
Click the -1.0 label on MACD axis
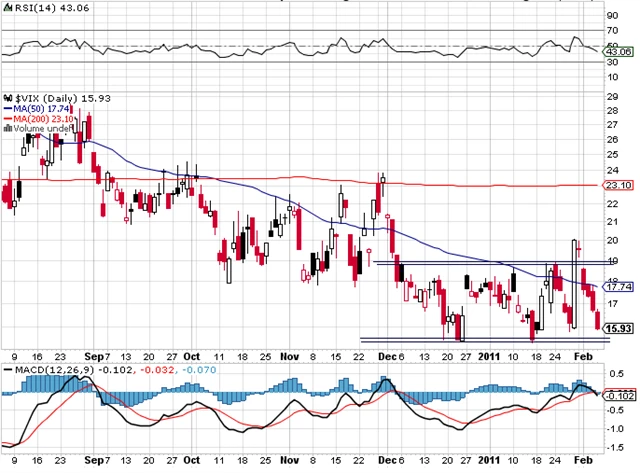(615, 429)
